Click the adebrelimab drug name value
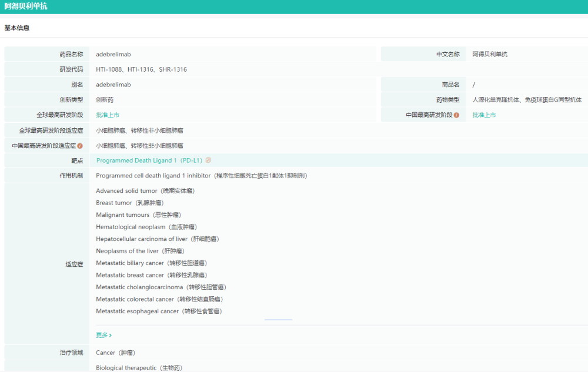 113,54
